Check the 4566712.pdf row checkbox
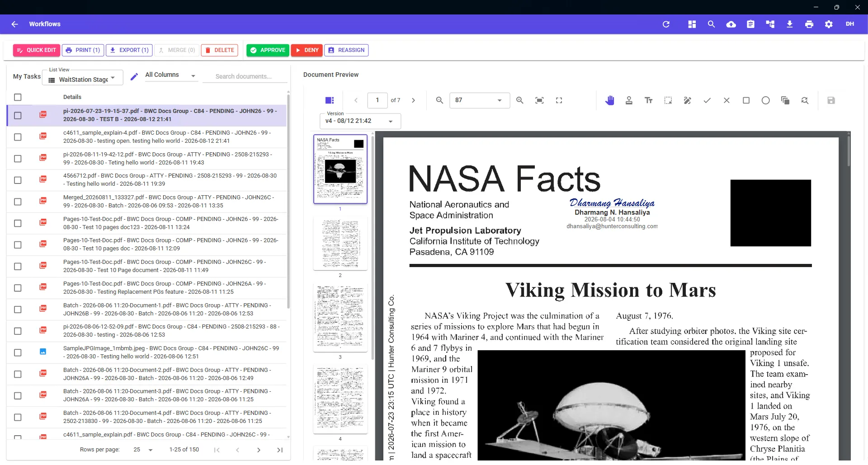 [18, 180]
